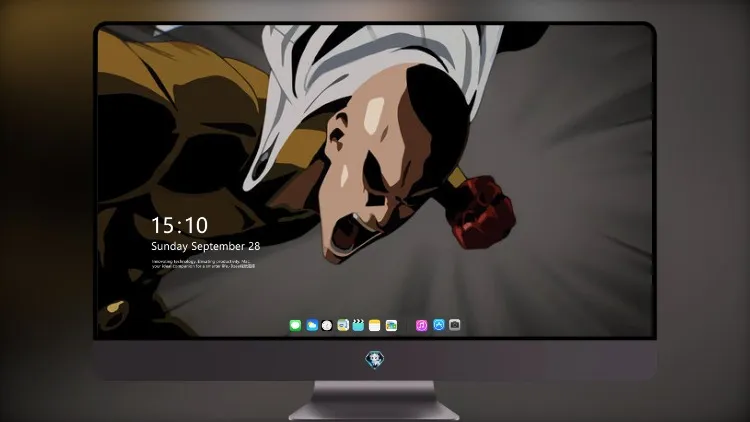Open the Maps app in dock

(x=343, y=325)
